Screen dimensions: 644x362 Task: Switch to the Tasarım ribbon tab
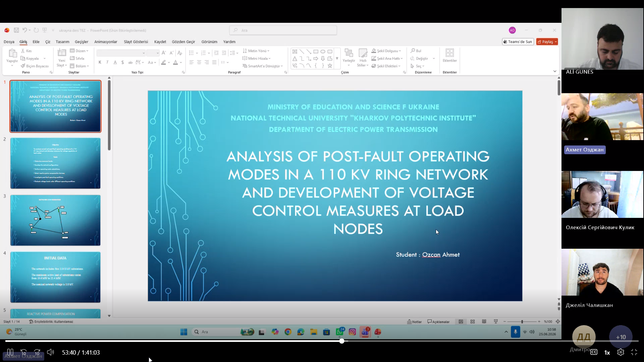coord(62,42)
